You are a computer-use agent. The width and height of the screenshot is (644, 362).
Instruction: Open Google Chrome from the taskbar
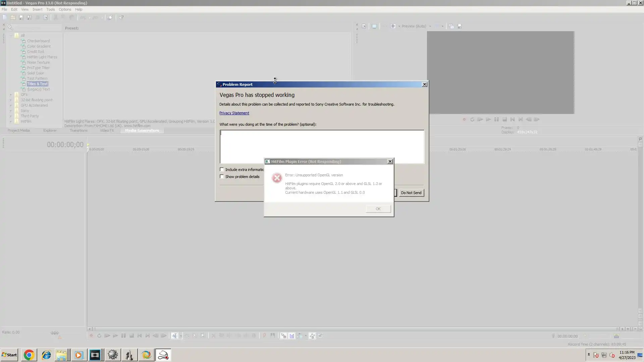[29, 355]
